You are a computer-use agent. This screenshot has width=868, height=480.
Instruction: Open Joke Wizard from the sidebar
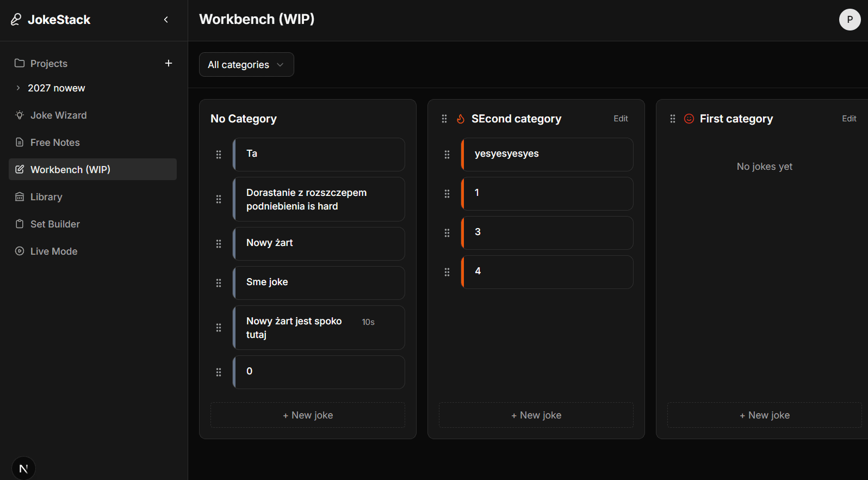pyautogui.click(x=58, y=115)
